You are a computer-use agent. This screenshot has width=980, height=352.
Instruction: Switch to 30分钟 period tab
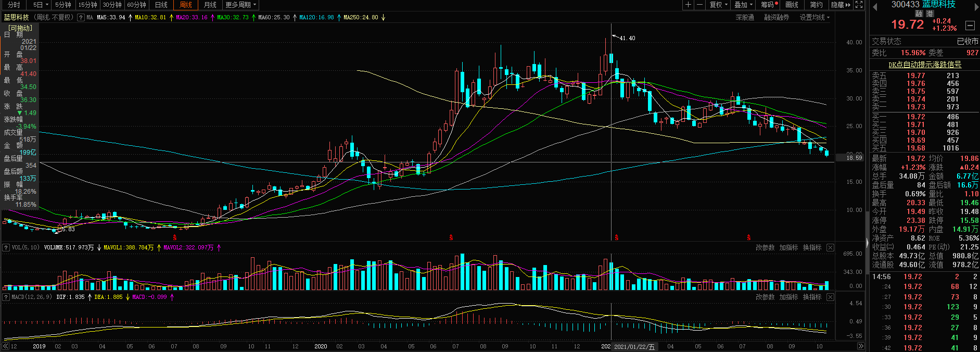[x=112, y=5]
